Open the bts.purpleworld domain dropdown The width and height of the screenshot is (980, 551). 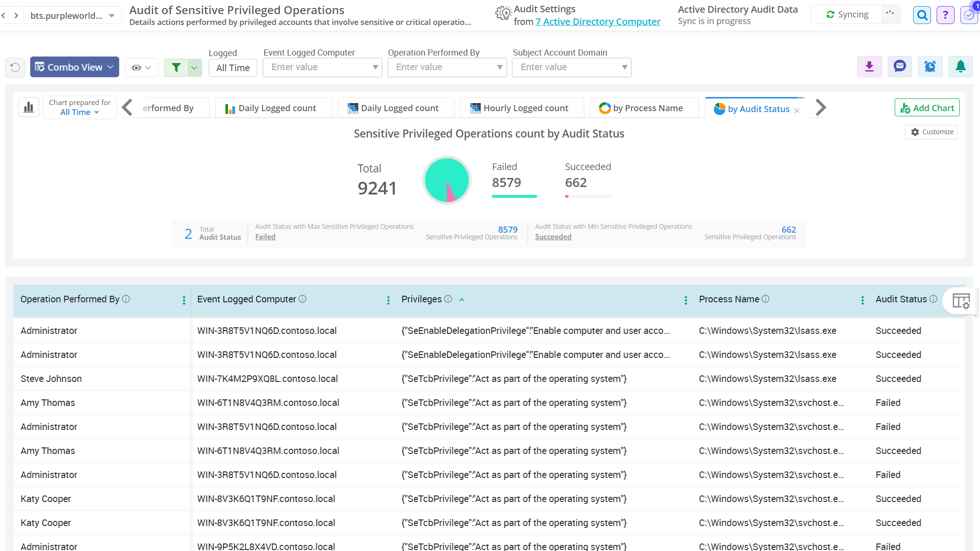tap(73, 16)
